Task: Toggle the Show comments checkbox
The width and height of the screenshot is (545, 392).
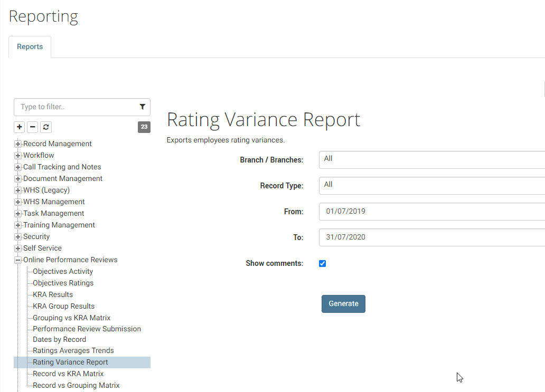Action: pos(323,264)
